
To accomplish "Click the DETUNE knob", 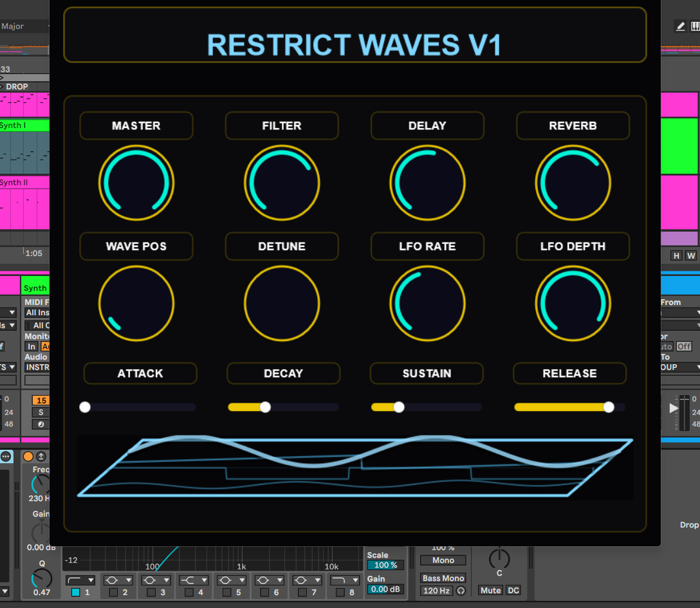I will pos(282,303).
